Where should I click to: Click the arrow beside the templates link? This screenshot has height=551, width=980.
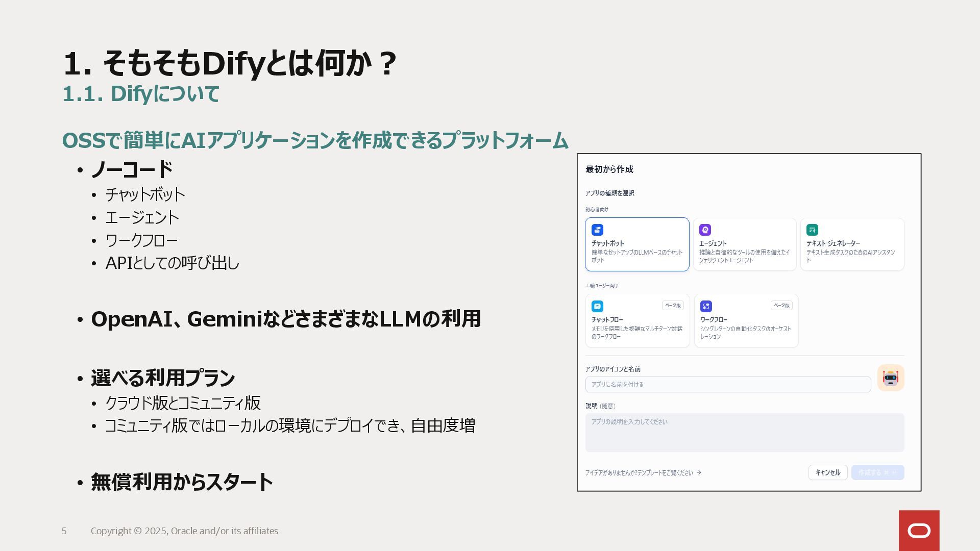click(x=699, y=472)
